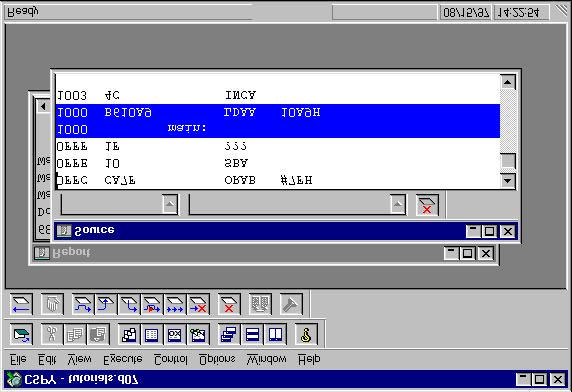Select the source line '0FFF 1F ???'

pos(278,146)
